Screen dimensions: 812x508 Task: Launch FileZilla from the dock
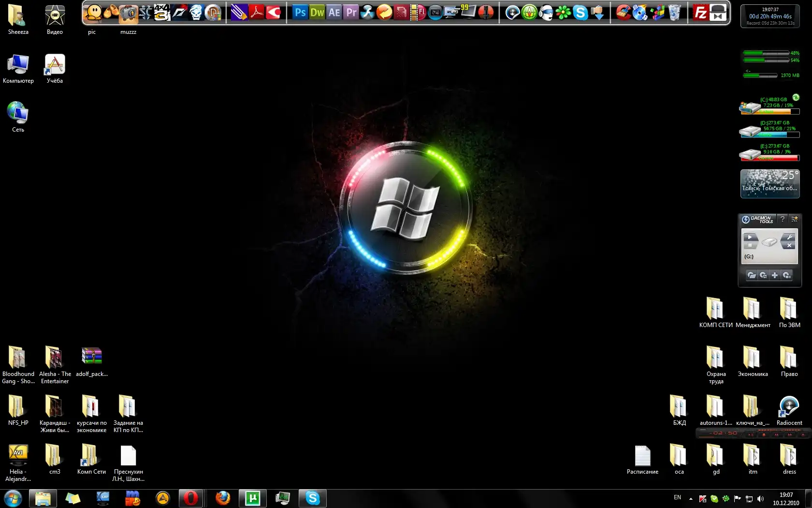click(700, 13)
